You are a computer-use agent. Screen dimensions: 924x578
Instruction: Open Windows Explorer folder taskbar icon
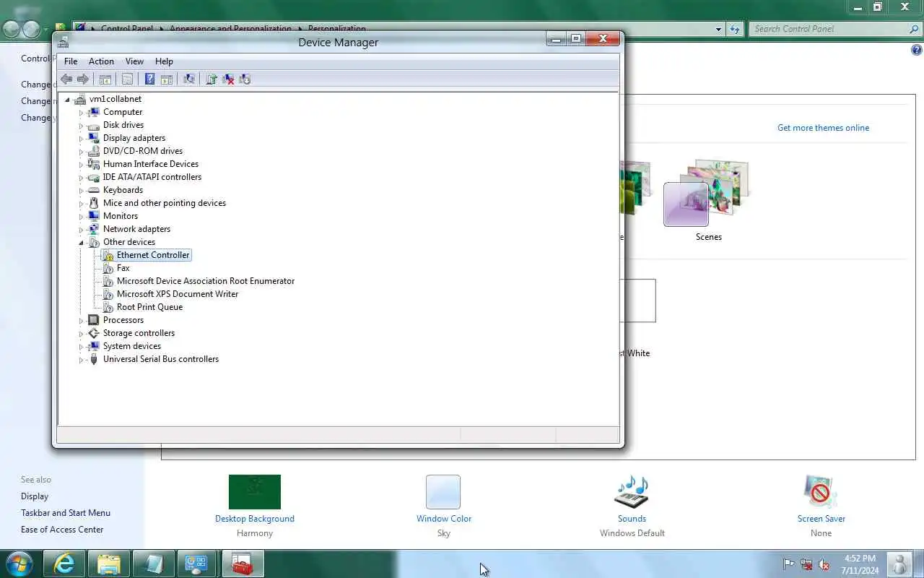(109, 564)
